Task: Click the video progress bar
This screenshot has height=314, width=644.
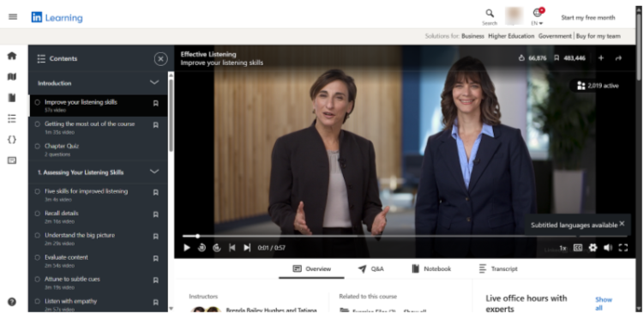Action: pyautogui.click(x=405, y=236)
